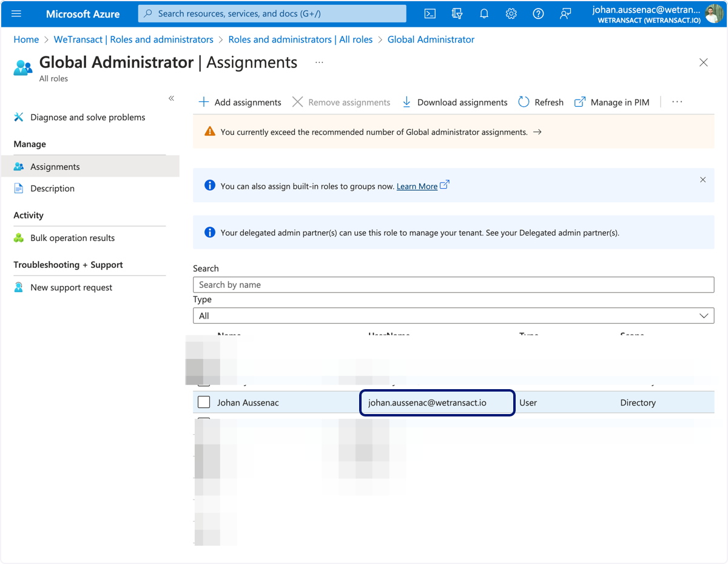The width and height of the screenshot is (728, 564).
Task: Open Cloud Shell from the top bar
Action: (x=430, y=13)
